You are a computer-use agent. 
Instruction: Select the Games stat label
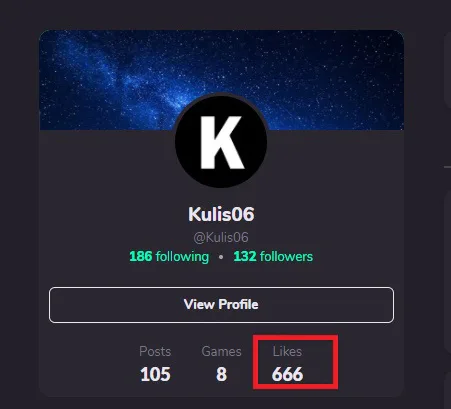click(221, 351)
